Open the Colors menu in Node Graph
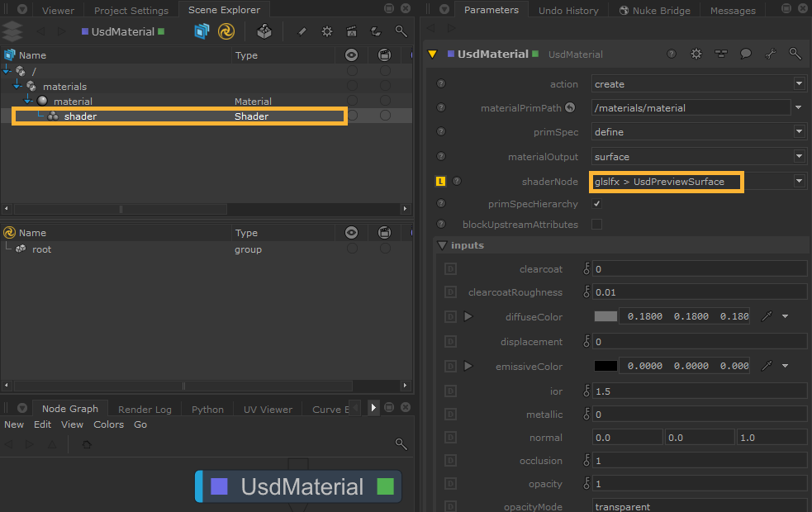Screen dimensions: 812x512 pos(108,424)
